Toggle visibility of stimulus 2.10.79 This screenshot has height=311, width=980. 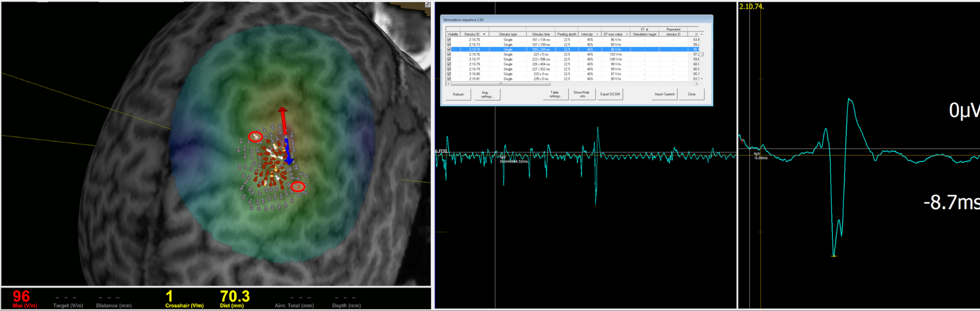coord(449,69)
